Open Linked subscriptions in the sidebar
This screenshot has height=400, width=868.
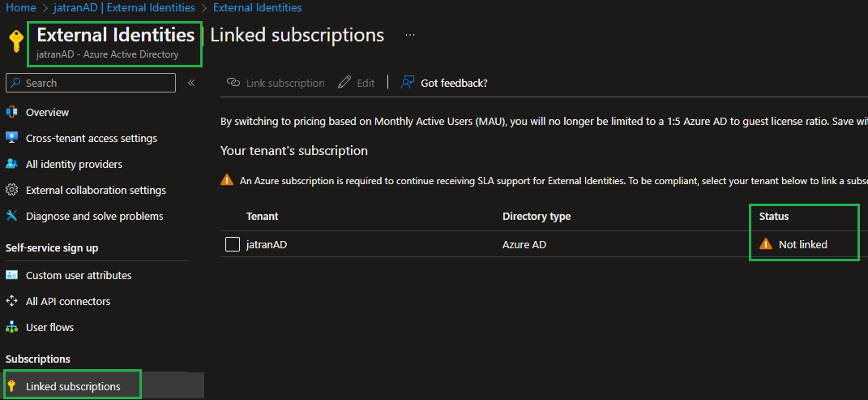click(x=72, y=386)
